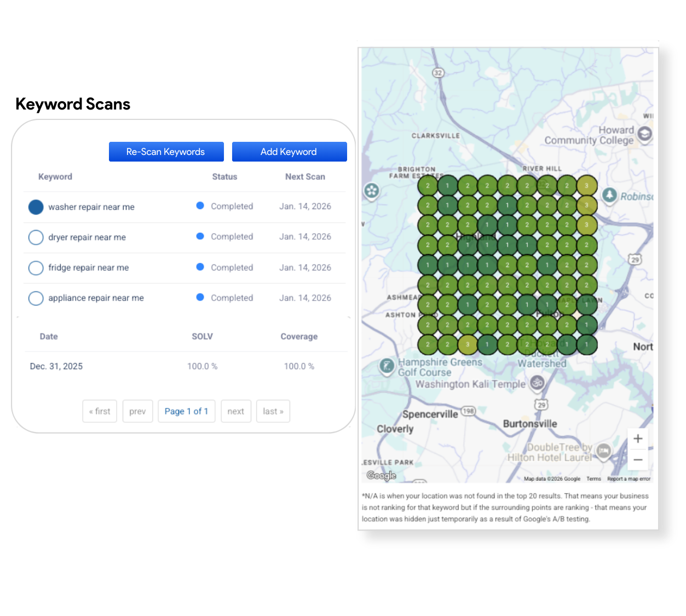Image resolution: width=686 pixels, height=616 pixels.
Task: Click the Dec. 31, 2025 scan row
Action: coord(56,366)
